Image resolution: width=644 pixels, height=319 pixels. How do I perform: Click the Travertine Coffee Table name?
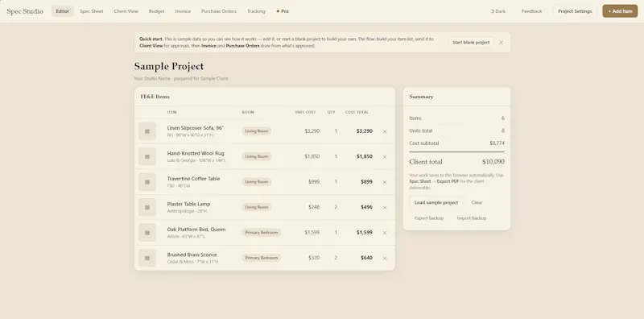tap(193, 179)
